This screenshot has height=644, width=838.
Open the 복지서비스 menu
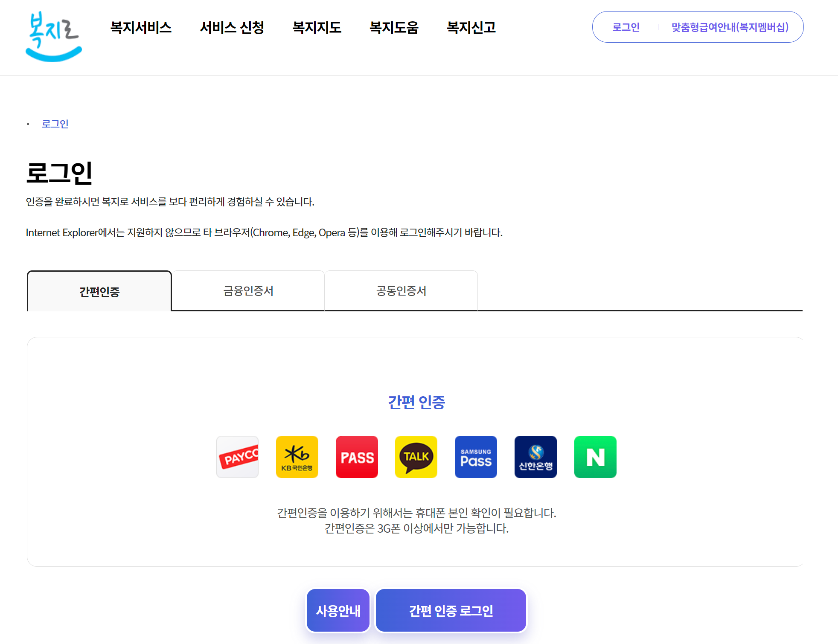[141, 28]
